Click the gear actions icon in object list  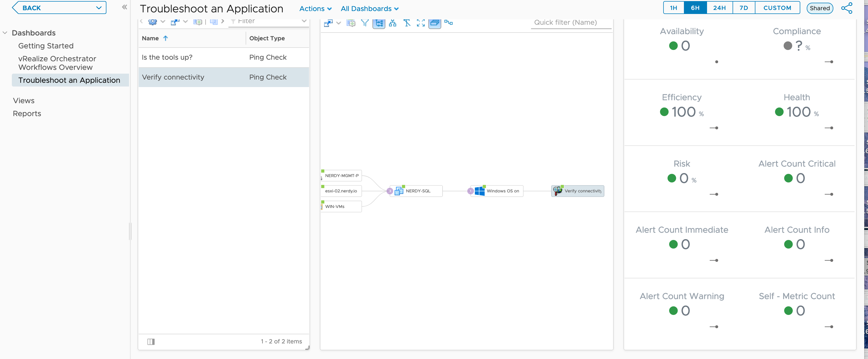coord(153,22)
